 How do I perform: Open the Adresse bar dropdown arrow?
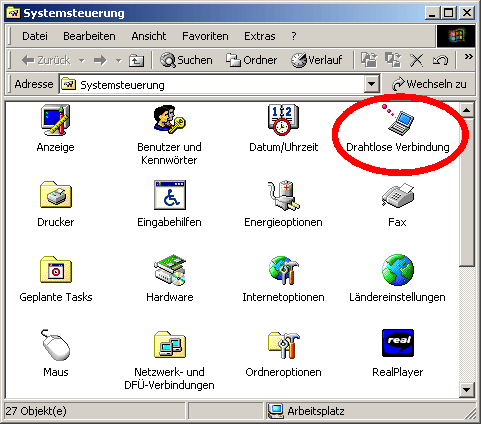371,84
